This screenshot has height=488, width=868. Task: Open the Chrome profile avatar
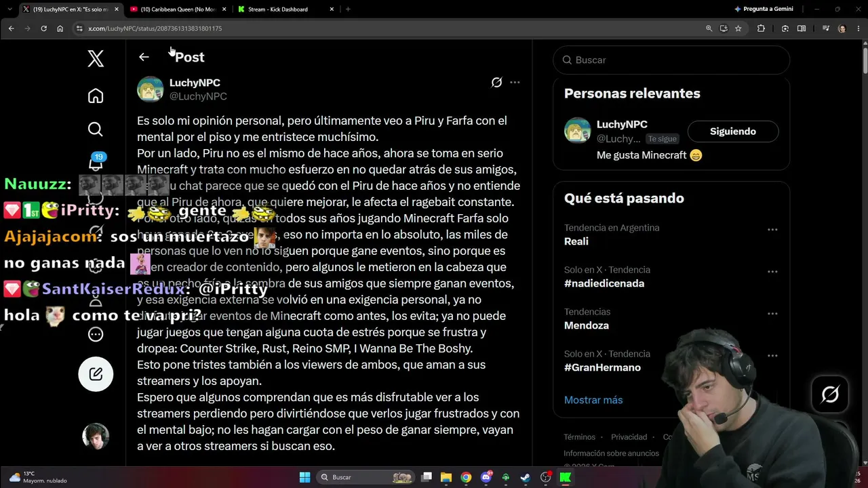tap(842, 28)
